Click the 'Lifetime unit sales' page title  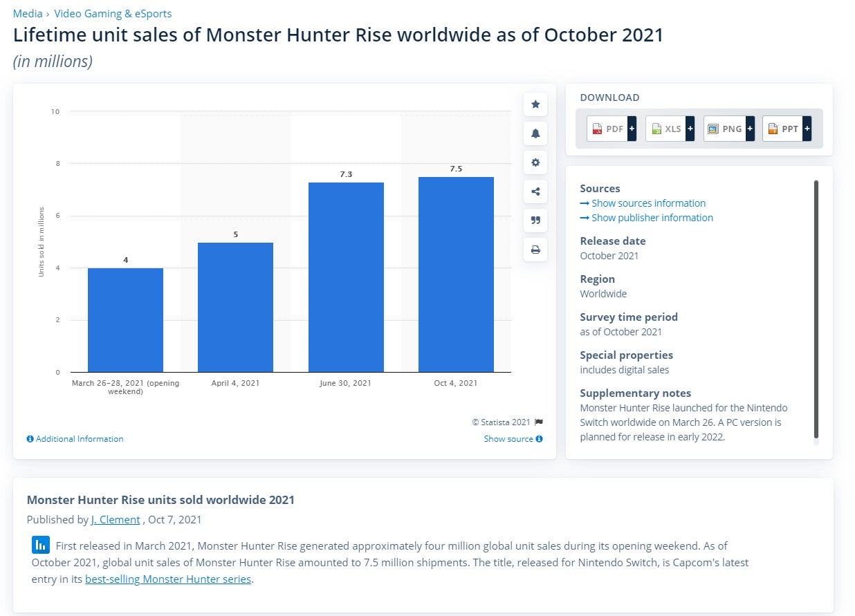(338, 35)
